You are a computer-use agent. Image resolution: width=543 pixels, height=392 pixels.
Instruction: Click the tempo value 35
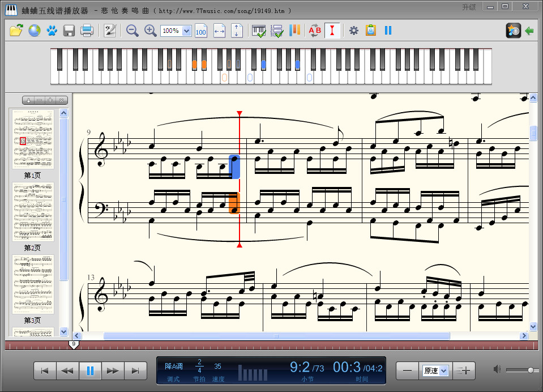click(x=217, y=367)
